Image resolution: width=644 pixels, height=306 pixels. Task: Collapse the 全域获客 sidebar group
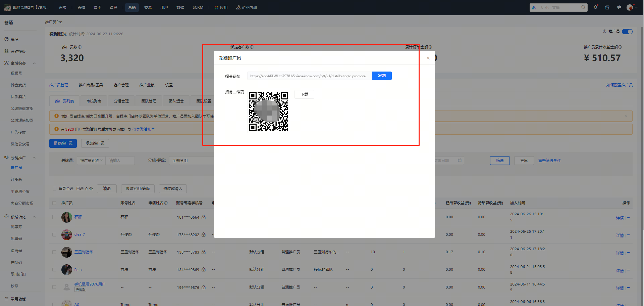click(x=34, y=63)
